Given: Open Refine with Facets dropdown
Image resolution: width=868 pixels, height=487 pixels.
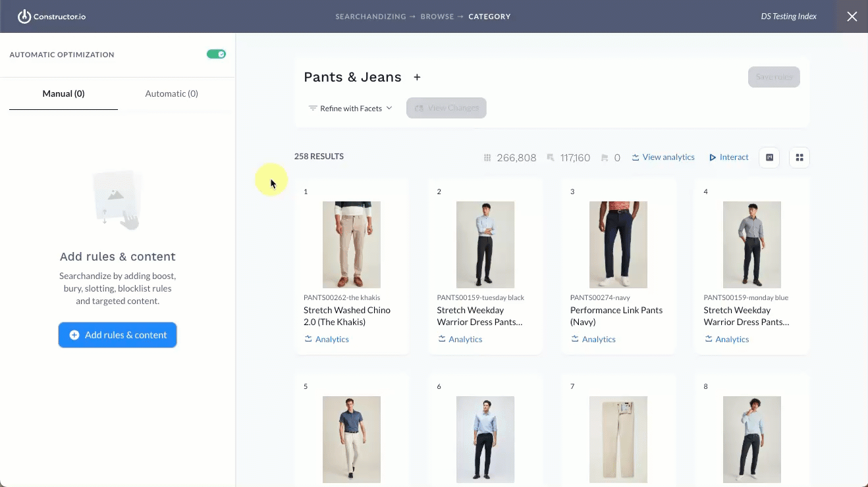Looking at the screenshot, I should pos(350,108).
